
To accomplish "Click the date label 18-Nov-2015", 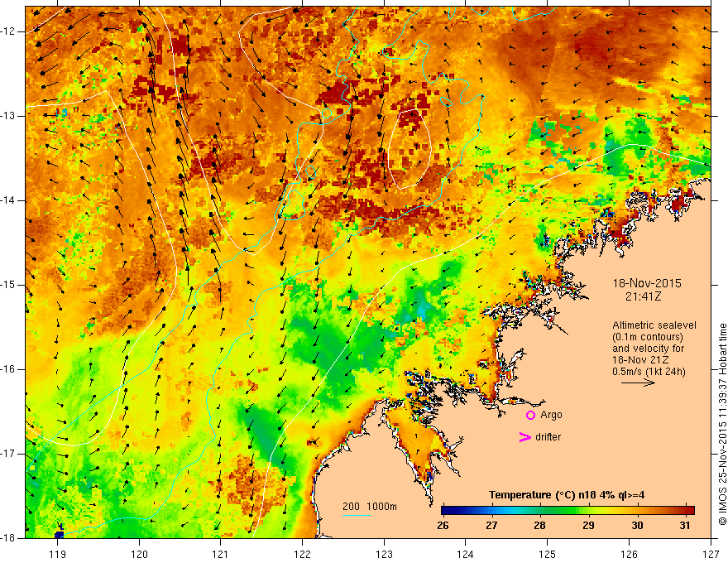I will [x=647, y=283].
